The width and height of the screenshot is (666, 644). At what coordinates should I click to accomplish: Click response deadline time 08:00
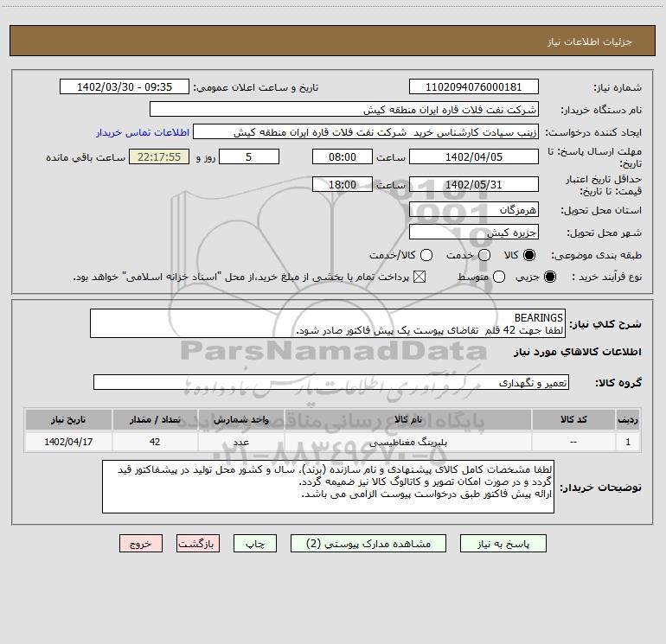click(x=343, y=156)
